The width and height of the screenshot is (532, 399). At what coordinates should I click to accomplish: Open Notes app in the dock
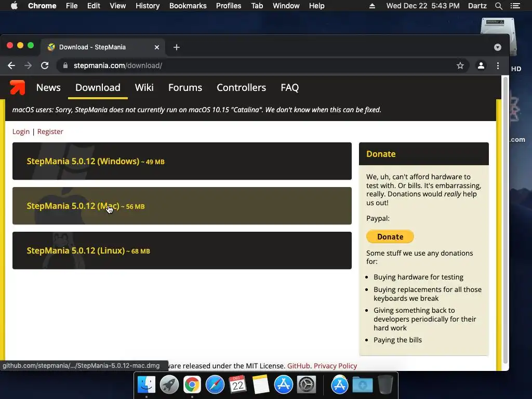(x=261, y=385)
